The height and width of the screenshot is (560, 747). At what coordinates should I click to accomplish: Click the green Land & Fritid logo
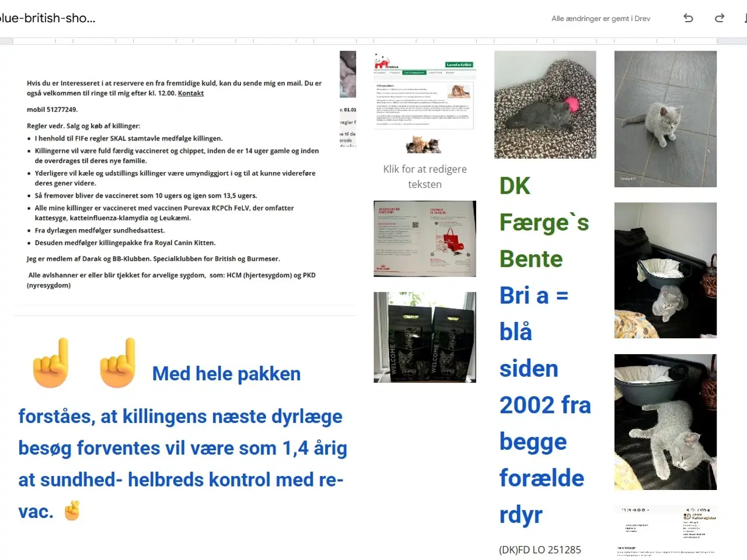pos(459,65)
